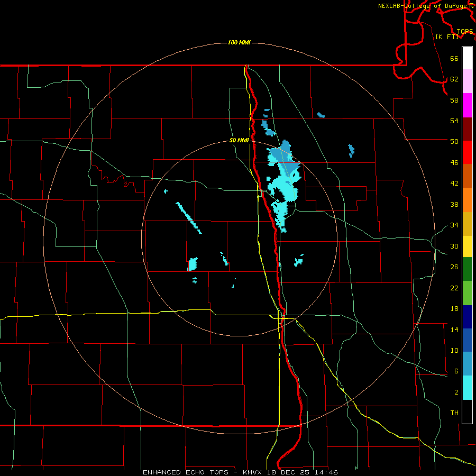Click the legend value 46

[454, 163]
